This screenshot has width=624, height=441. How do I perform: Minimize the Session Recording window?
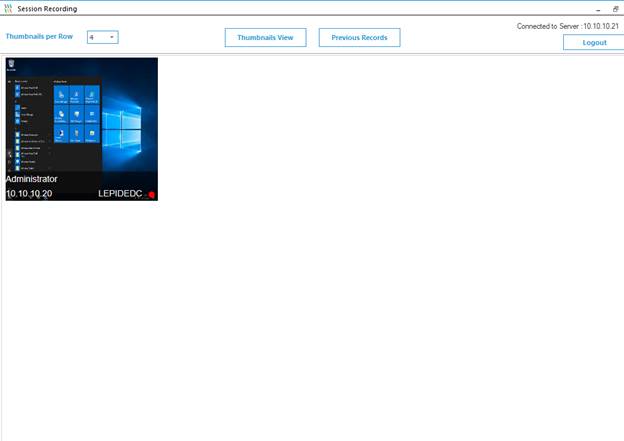(598, 9)
